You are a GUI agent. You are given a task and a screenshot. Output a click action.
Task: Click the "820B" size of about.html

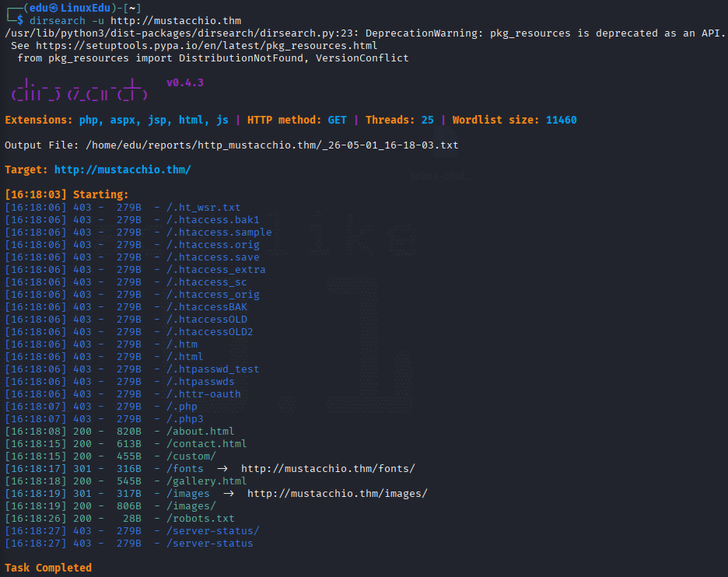129,432
